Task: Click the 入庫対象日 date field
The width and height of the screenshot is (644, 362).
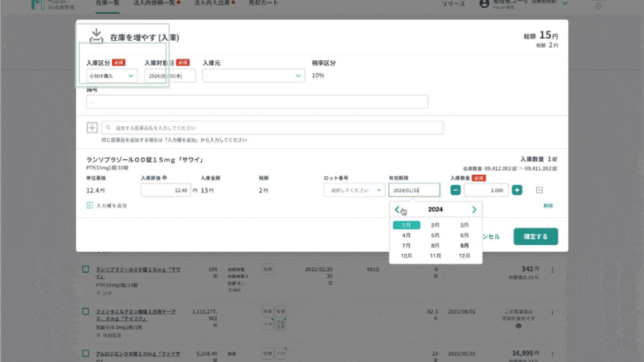Action: [170, 76]
